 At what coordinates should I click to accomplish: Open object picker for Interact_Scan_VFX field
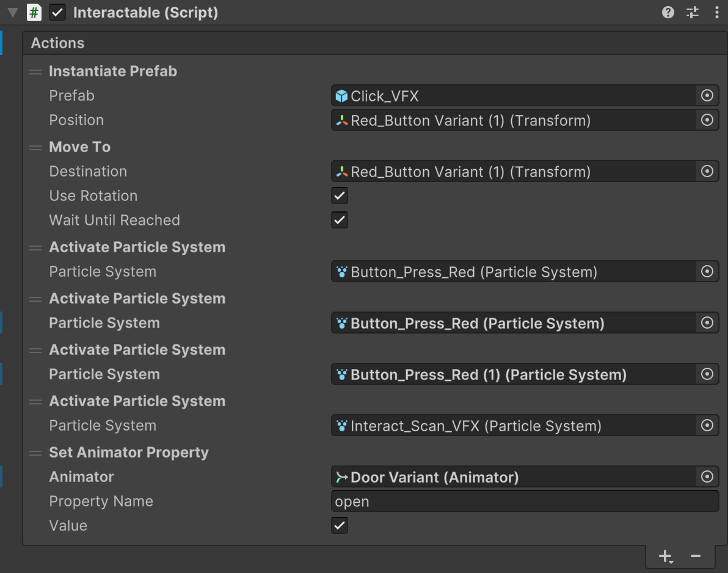[x=707, y=426]
